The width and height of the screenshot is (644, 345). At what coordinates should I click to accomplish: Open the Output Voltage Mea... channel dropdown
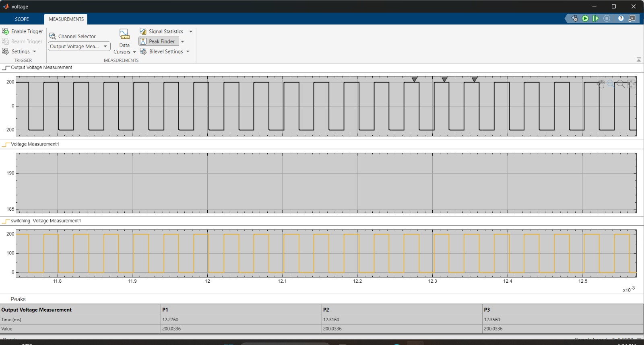coord(79,46)
